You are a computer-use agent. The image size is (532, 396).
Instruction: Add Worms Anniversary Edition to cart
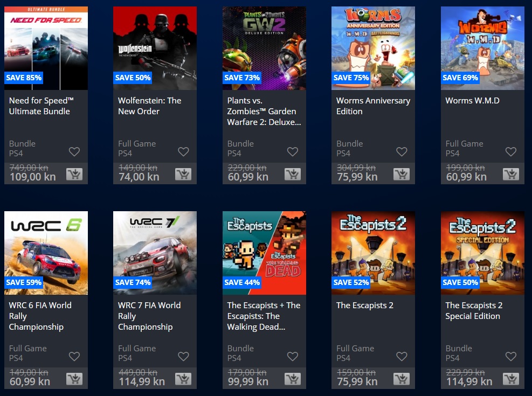pyautogui.click(x=402, y=174)
